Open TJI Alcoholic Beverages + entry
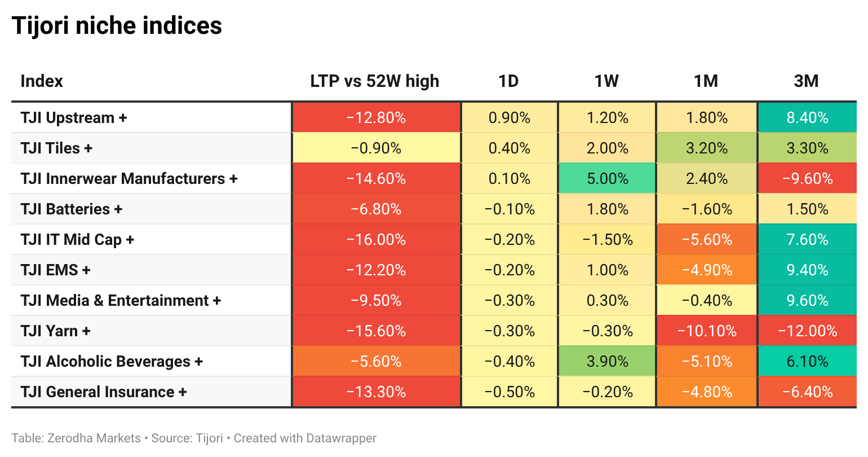868x457 pixels. coord(112,361)
